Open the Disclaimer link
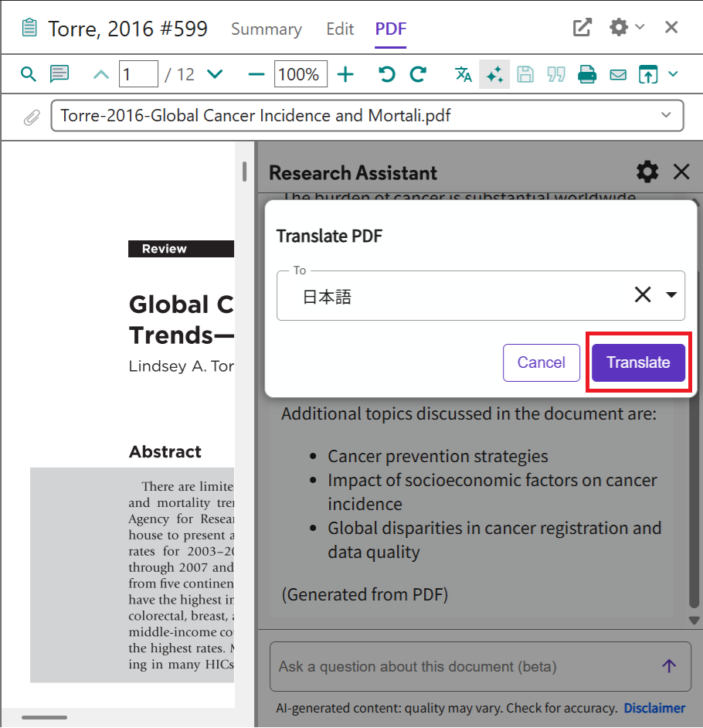Screen dimensions: 703x728 [654, 708]
